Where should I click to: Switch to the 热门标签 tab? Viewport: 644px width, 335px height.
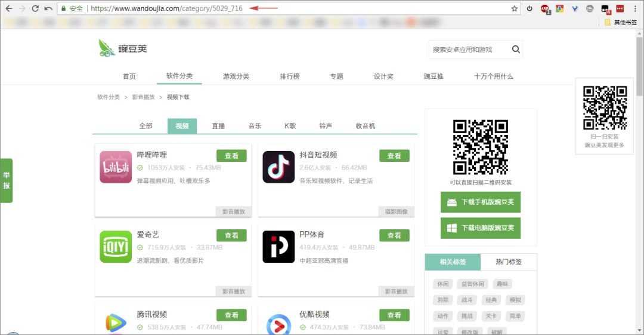[x=509, y=262]
